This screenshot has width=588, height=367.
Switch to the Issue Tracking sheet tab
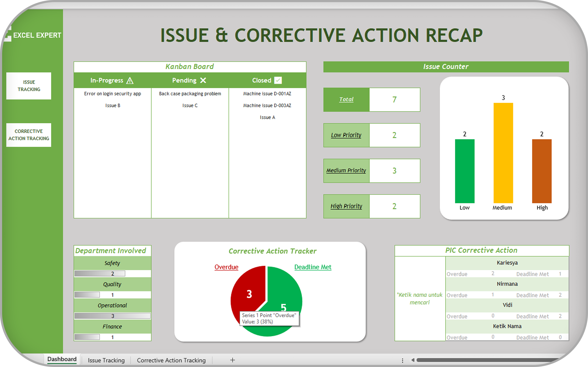106,360
